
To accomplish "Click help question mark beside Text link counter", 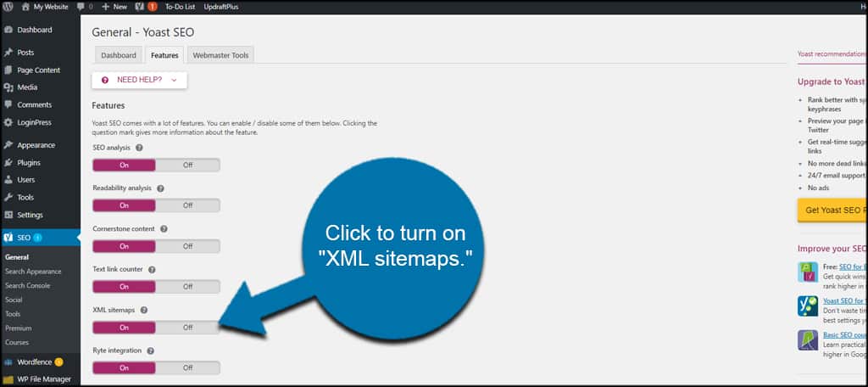I will coord(152,270).
